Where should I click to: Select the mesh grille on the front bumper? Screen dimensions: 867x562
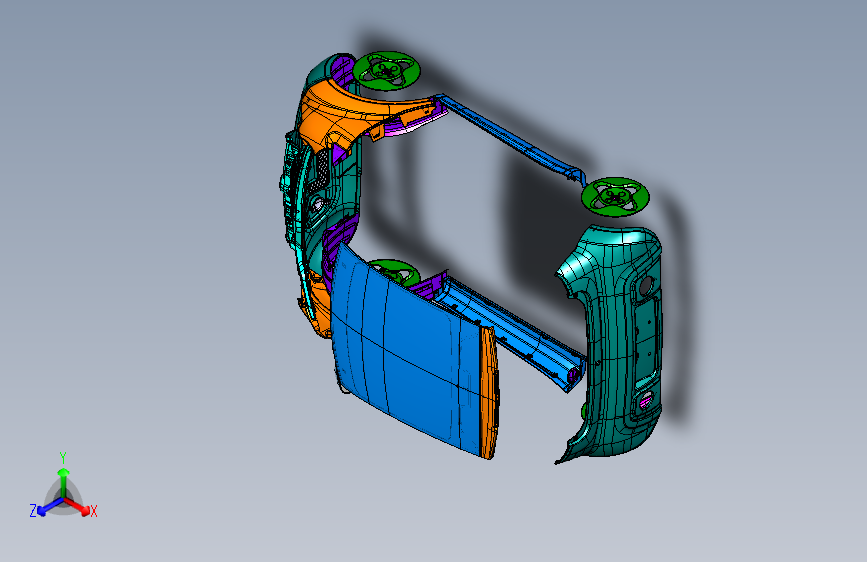pyautogui.click(x=321, y=169)
